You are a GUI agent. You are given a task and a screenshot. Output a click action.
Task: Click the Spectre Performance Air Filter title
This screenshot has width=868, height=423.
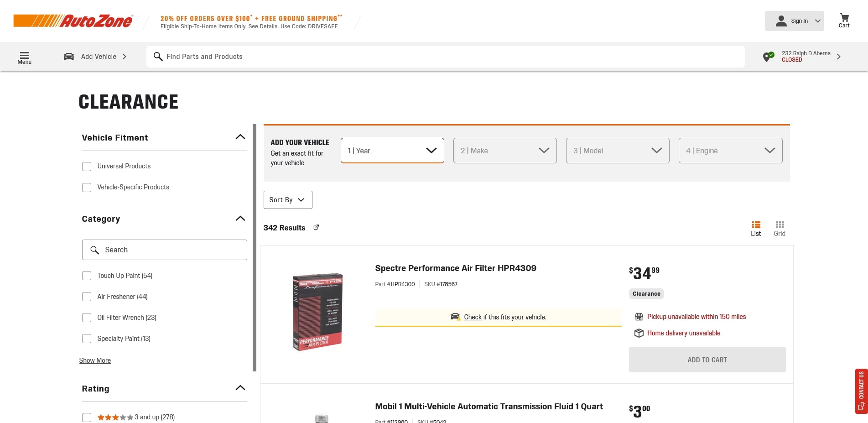[x=455, y=268]
